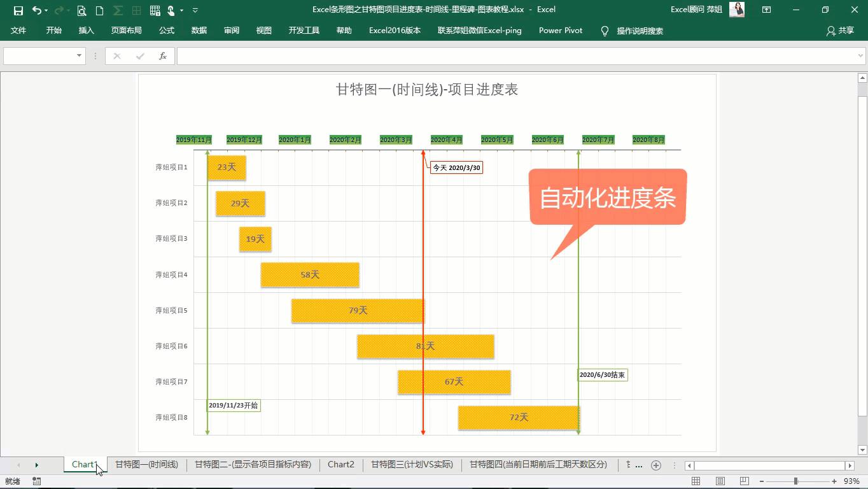Image resolution: width=868 pixels, height=489 pixels.
Task: Click the zoom slider handle
Action: 795,481
